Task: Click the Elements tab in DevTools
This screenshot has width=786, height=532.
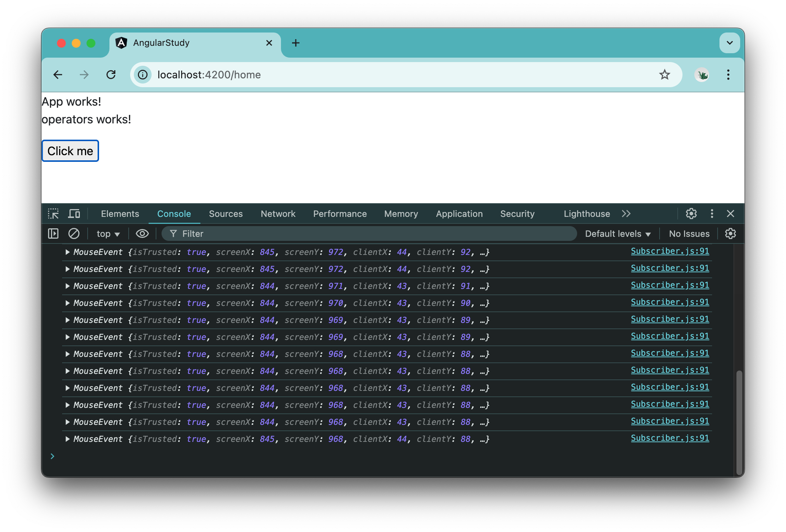Action: [120, 214]
